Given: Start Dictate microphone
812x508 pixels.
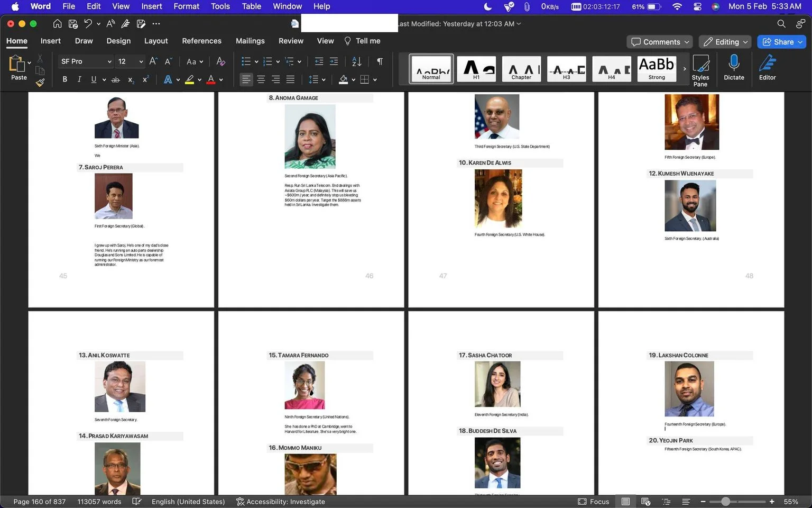Looking at the screenshot, I should coord(734,67).
